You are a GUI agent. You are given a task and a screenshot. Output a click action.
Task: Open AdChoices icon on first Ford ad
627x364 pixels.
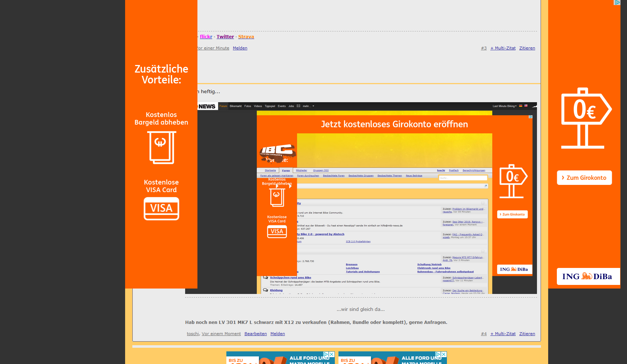pyautogui.click(x=326, y=354)
